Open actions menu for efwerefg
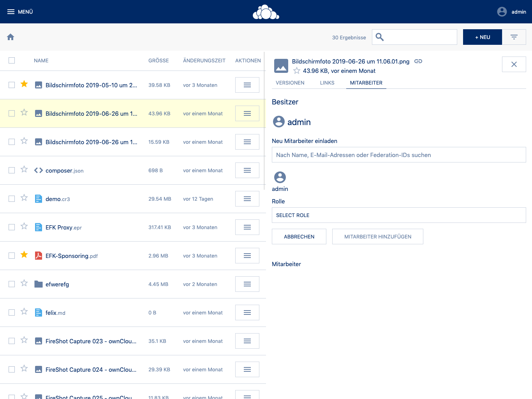This screenshot has width=532, height=399. tap(247, 284)
